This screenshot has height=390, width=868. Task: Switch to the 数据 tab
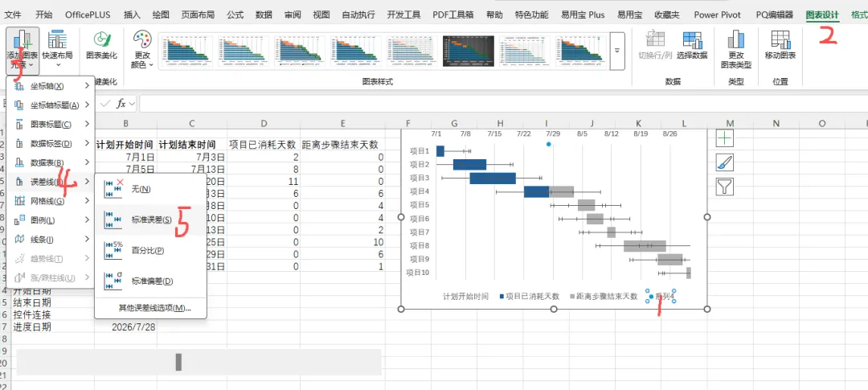pyautogui.click(x=264, y=15)
